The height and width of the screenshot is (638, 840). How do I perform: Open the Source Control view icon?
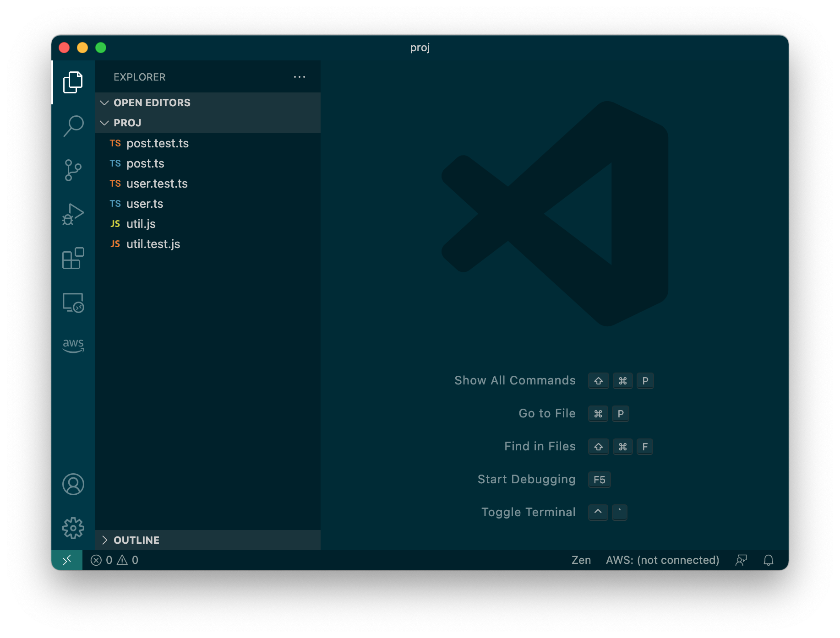click(73, 170)
